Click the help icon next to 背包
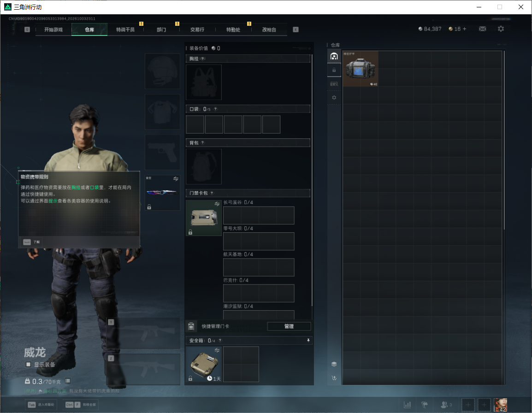The image size is (532, 413). pyautogui.click(x=202, y=143)
